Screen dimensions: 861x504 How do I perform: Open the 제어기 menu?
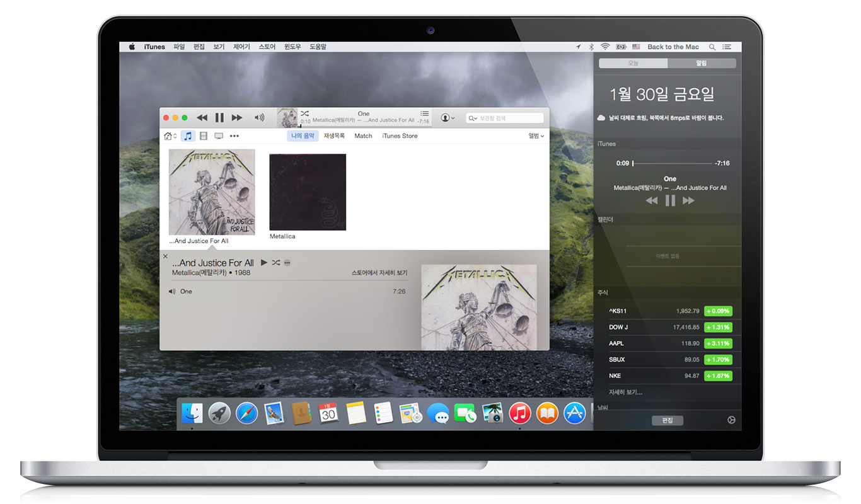[241, 47]
